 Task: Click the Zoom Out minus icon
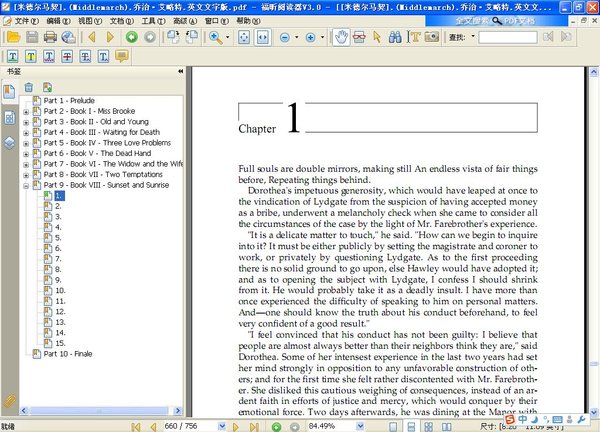click(x=285, y=37)
